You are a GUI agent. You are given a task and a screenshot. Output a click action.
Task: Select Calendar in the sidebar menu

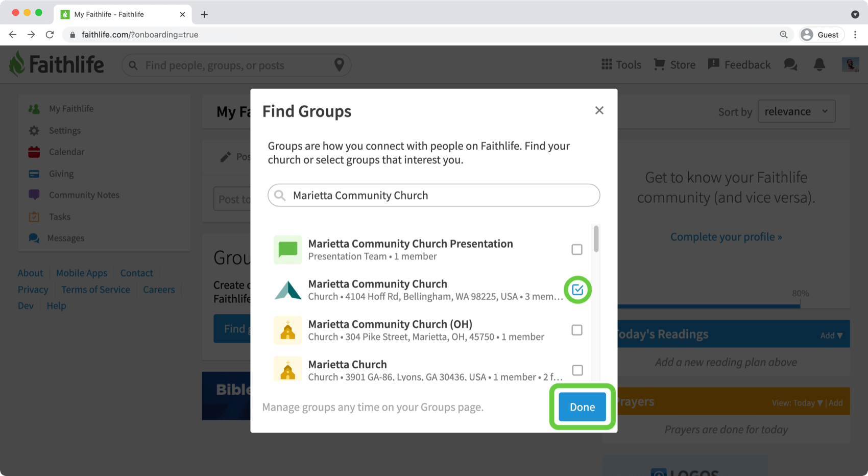(66, 152)
